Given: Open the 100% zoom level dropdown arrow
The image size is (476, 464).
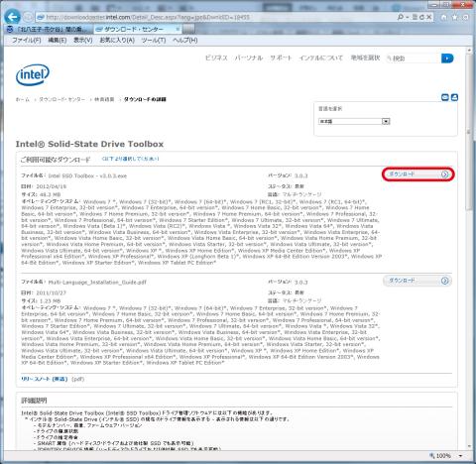Looking at the screenshot, I should [460, 456].
